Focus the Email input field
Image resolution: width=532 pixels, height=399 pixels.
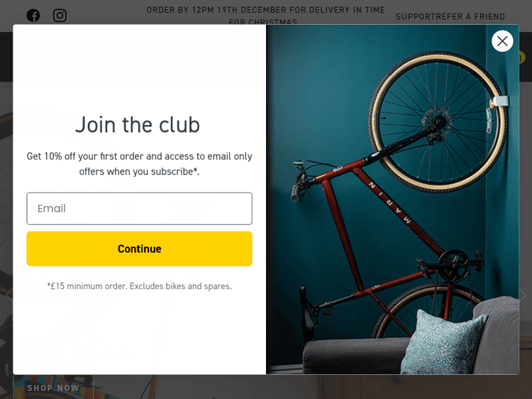pyautogui.click(x=140, y=208)
